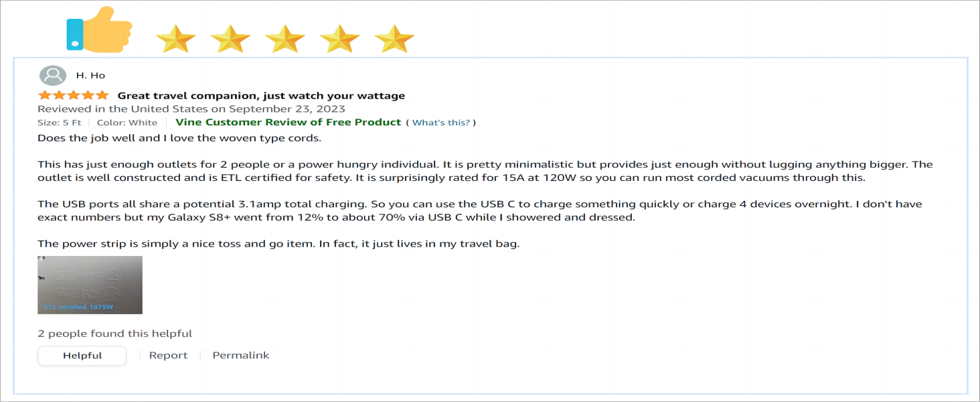The image size is (980, 402).
Task: Click the fifth large gold star
Action: pyautogui.click(x=394, y=39)
